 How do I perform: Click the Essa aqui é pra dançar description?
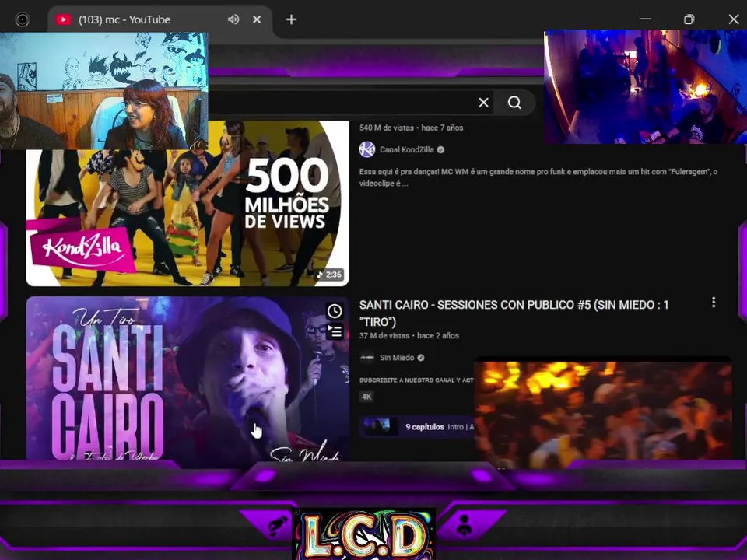tap(538, 177)
